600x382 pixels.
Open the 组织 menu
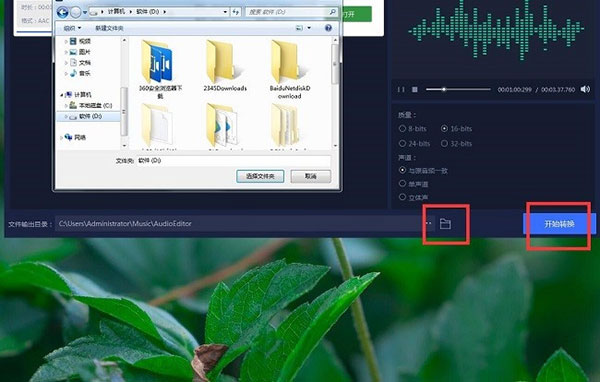[72, 28]
